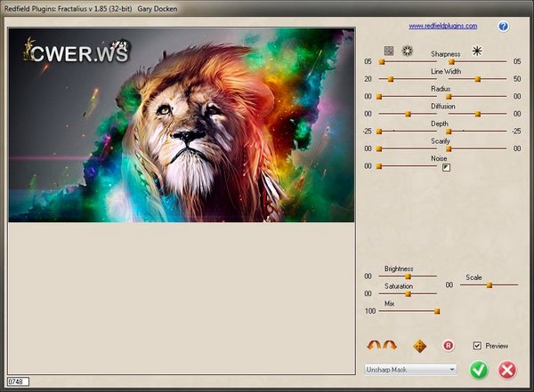Click the Brightness slider handle
Viewport: 534px width, 392px height.
pos(409,276)
